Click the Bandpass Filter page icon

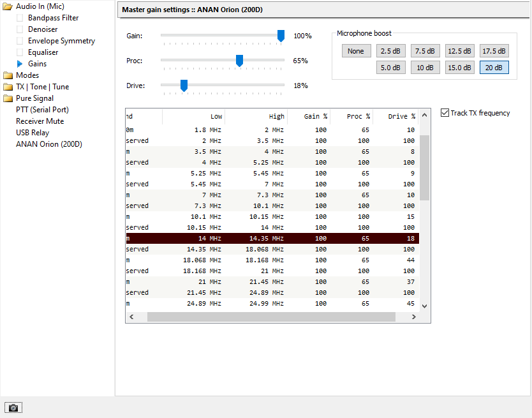20,18
